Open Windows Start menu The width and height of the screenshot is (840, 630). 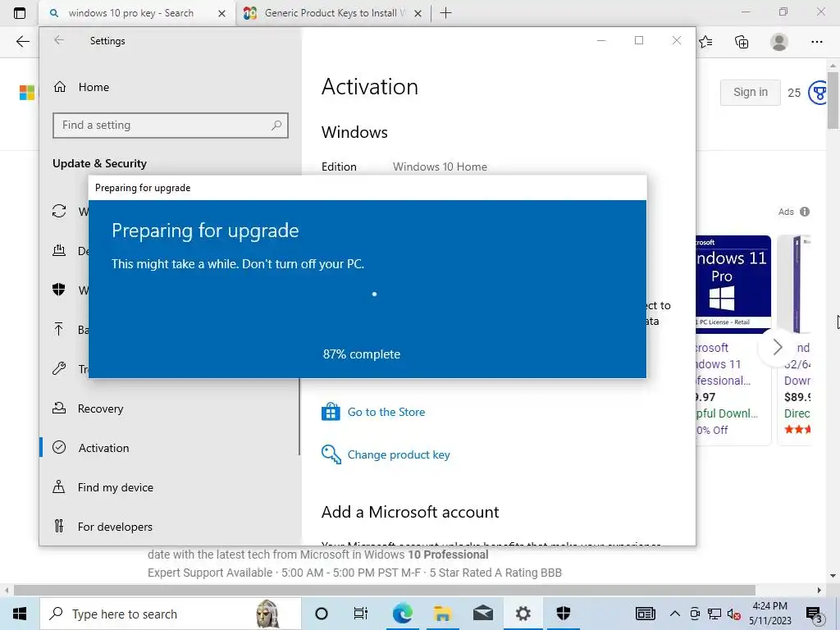pos(20,614)
